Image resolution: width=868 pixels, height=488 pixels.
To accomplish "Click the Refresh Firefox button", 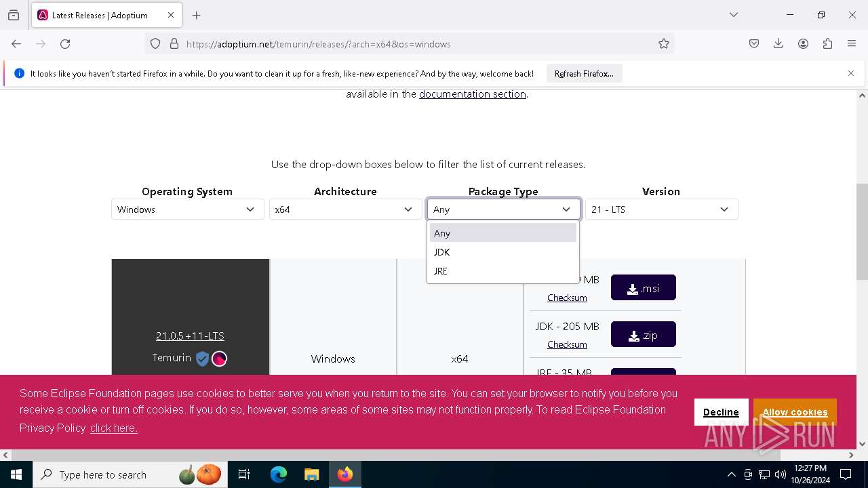I will [584, 74].
